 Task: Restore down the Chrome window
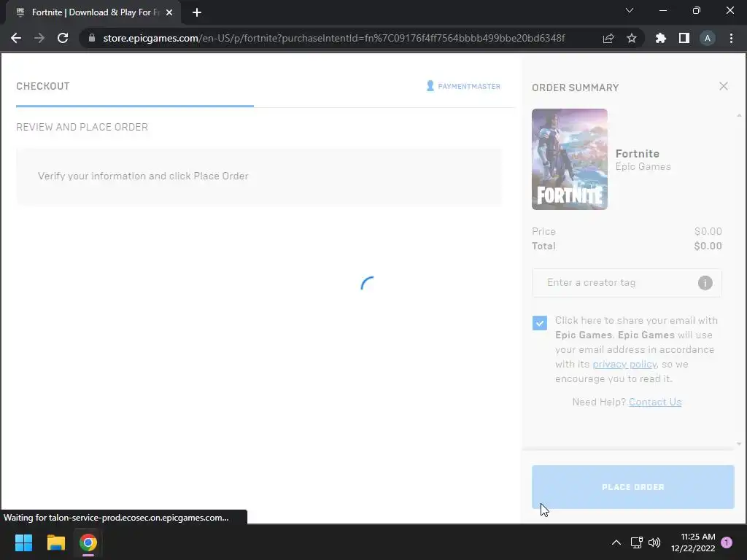pos(697,10)
